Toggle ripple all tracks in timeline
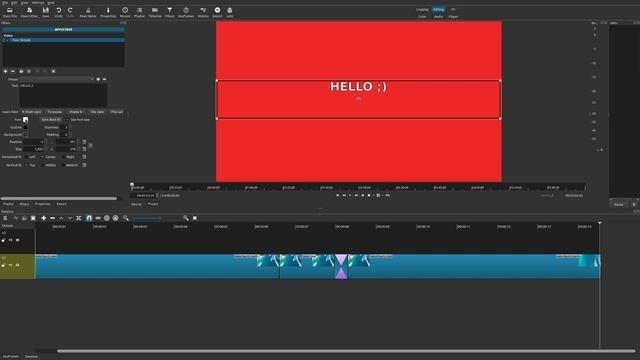 pos(116,218)
